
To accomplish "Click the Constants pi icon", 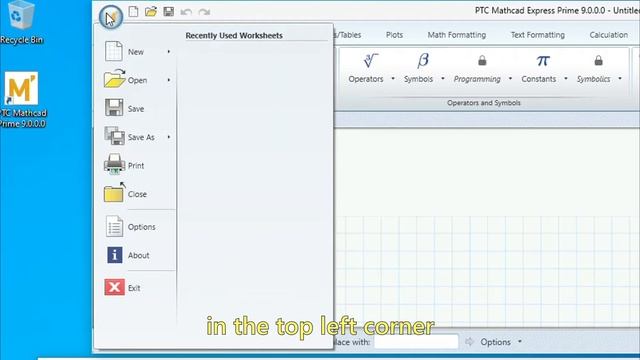I will click(543, 61).
